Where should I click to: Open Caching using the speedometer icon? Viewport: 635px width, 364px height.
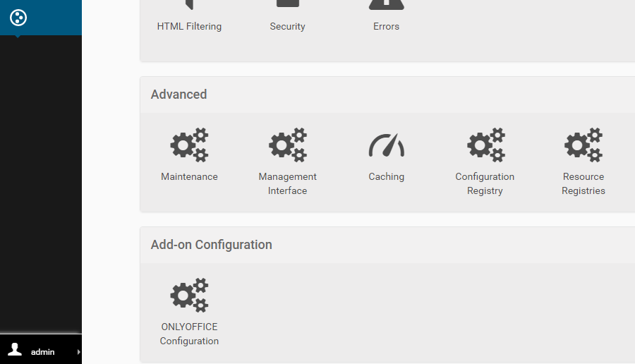click(387, 145)
